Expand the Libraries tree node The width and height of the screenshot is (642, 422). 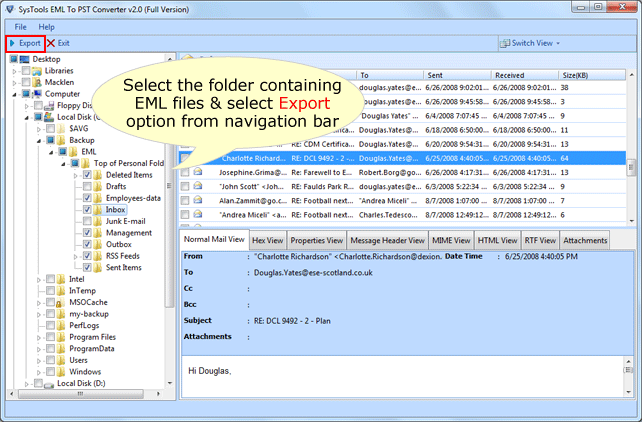[14, 71]
